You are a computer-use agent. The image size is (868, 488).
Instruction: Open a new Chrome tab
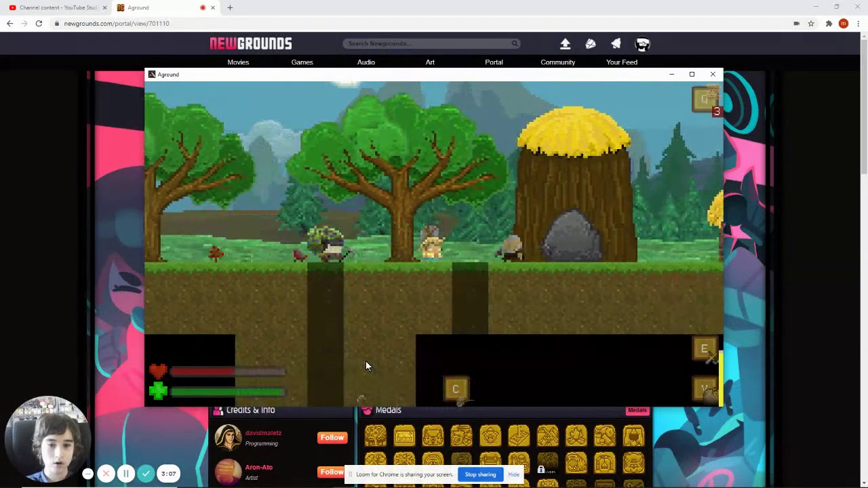tap(230, 7)
